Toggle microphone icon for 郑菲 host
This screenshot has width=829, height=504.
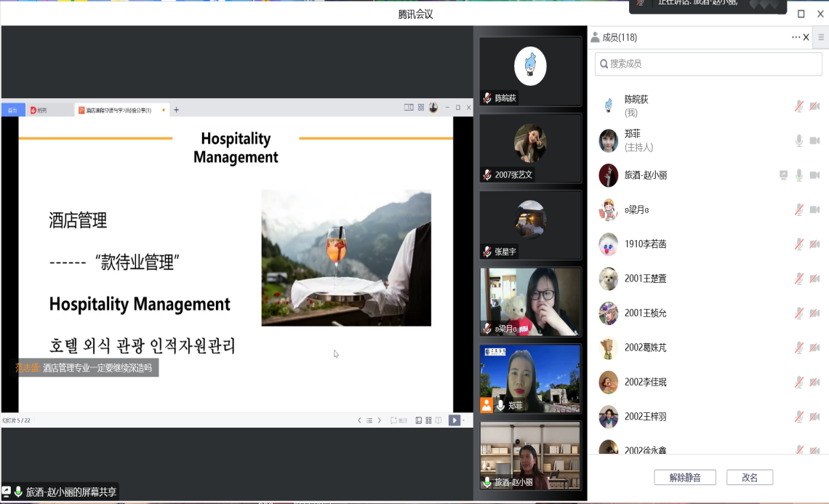pyautogui.click(x=799, y=140)
